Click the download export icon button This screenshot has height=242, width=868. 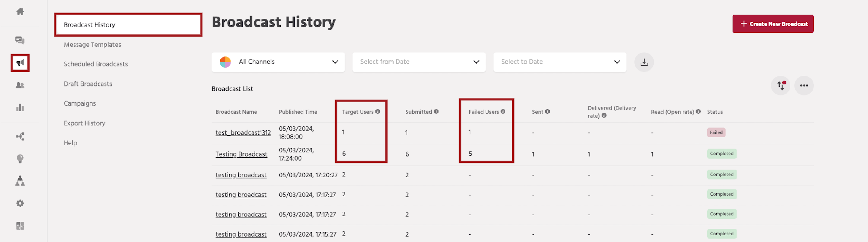[644, 62]
